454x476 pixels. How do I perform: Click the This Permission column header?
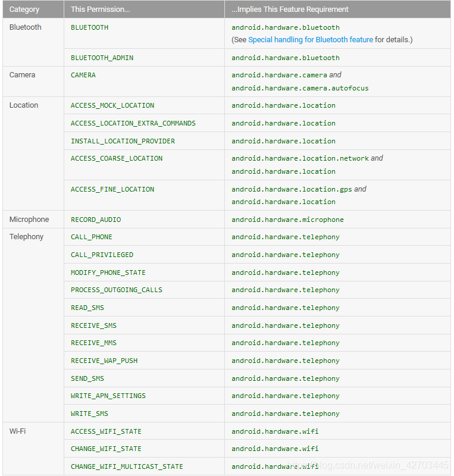click(x=100, y=10)
